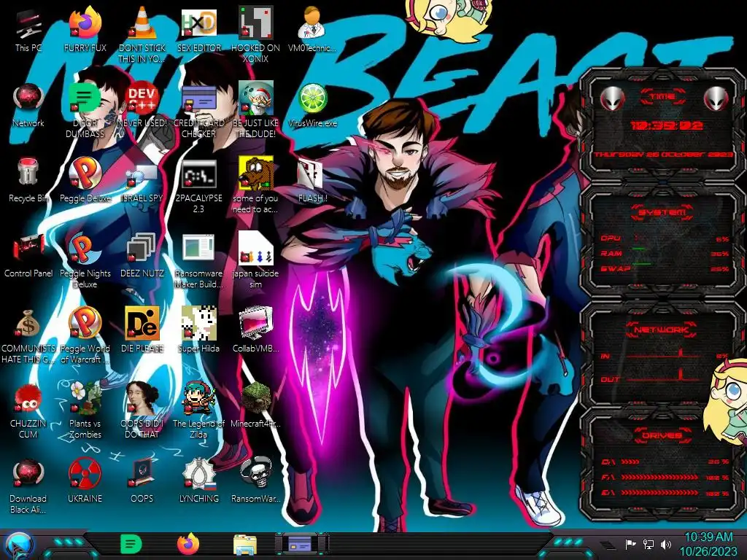Open the RansomWar skull icon
The height and width of the screenshot is (560, 747).
pyautogui.click(x=255, y=480)
